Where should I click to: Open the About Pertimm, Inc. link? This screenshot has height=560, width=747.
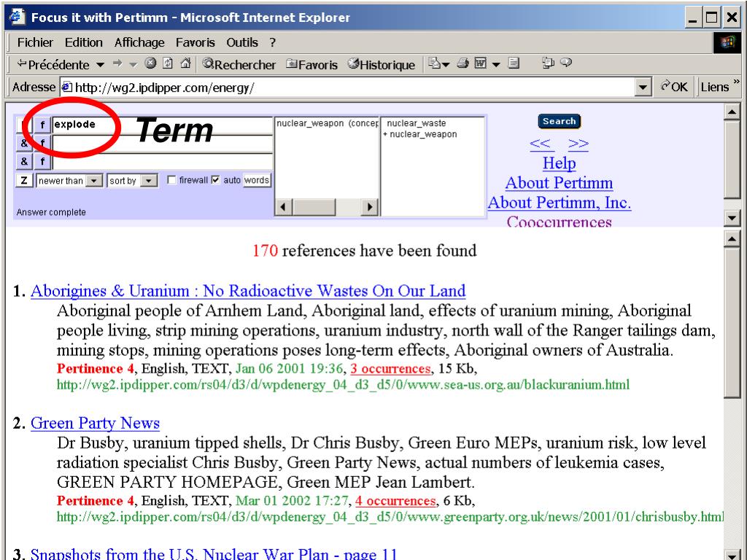(x=560, y=203)
